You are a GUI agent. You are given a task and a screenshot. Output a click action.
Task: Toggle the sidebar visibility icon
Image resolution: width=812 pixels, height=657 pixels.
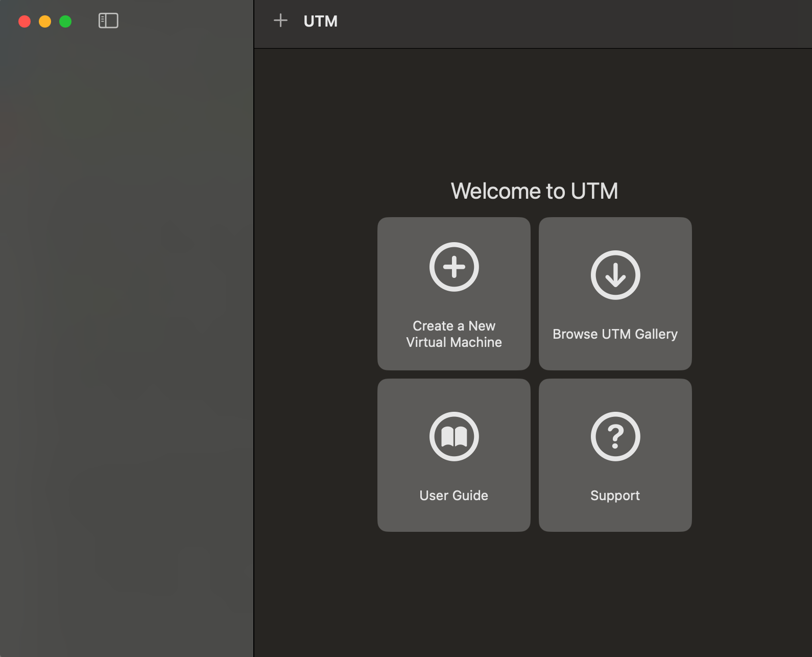coord(108,21)
